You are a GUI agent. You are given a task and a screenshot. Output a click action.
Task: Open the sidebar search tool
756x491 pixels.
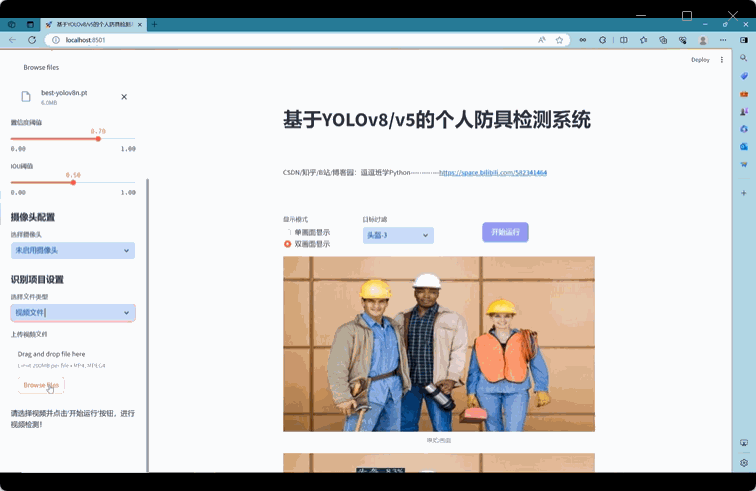point(744,58)
